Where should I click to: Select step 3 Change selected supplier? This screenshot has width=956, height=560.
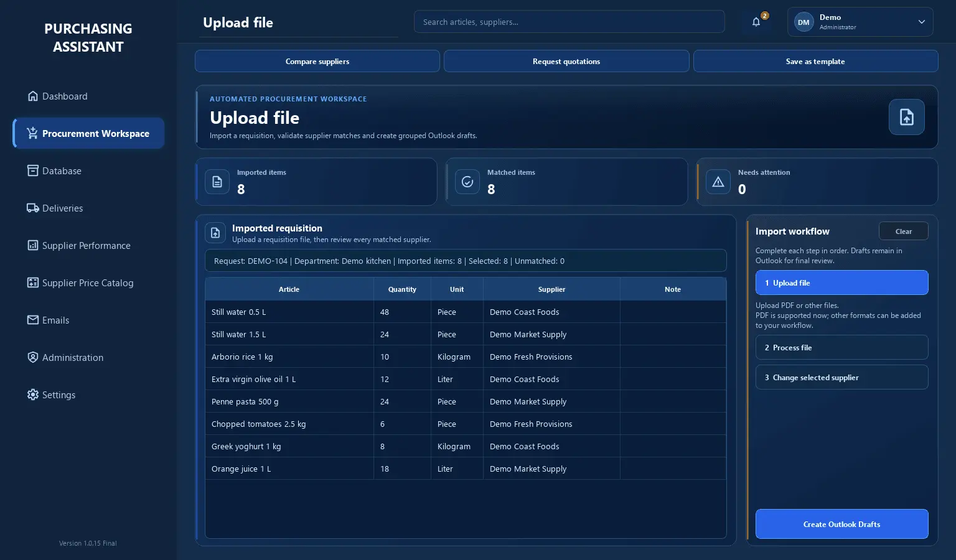click(x=841, y=377)
